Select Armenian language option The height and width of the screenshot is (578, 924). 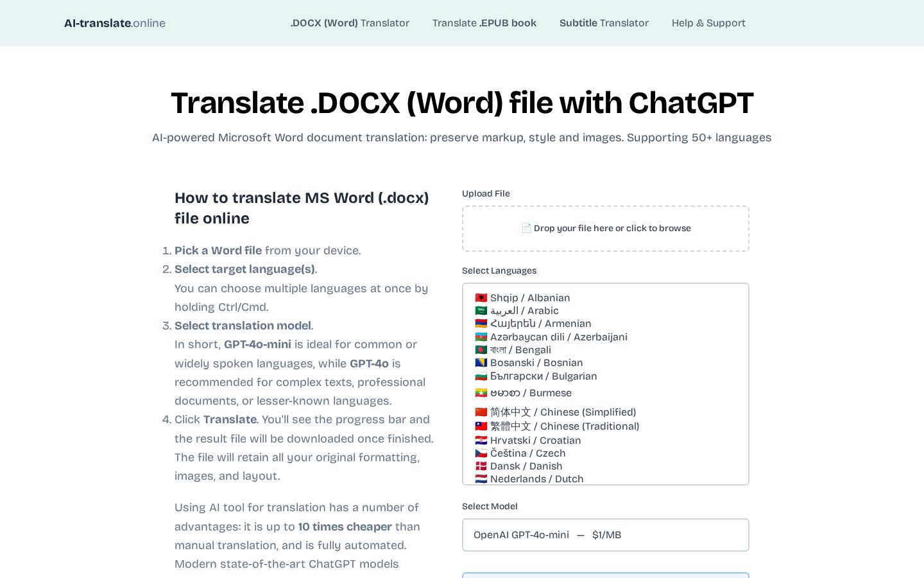[606, 324]
